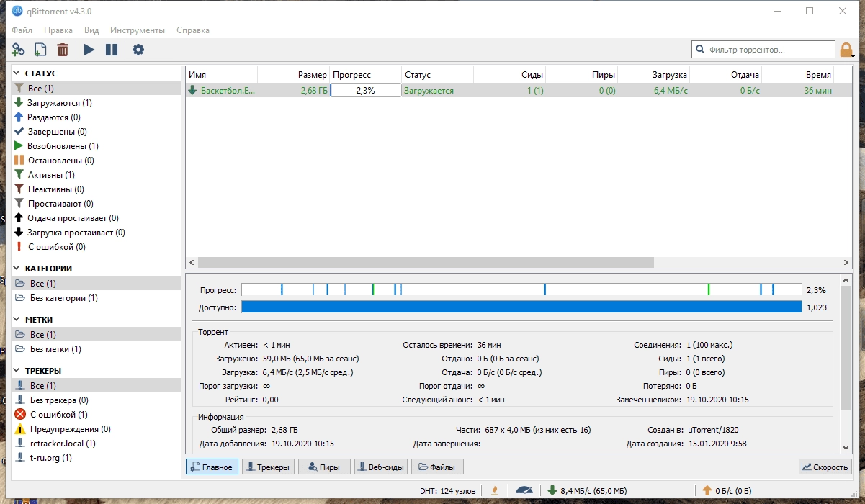This screenshot has height=504, width=865.
Task: Click the lock interface padlock icon
Action: coord(846,50)
